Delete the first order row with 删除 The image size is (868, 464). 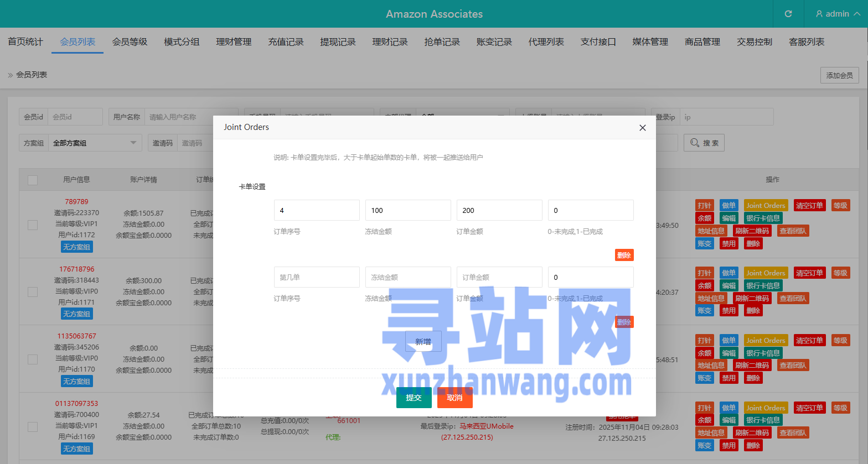[624, 255]
